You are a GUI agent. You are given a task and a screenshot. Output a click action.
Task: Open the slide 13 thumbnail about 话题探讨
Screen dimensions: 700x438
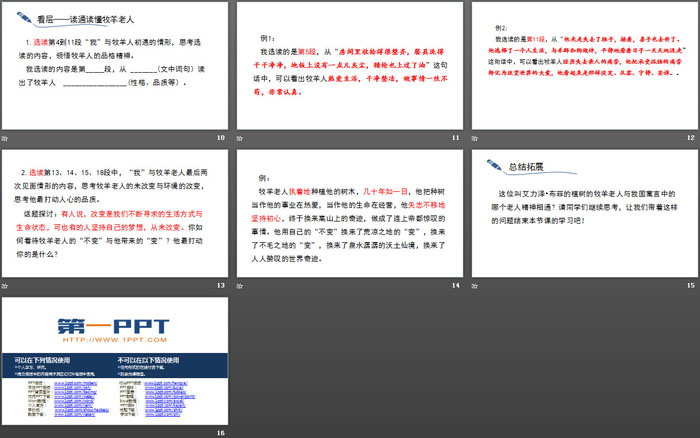(x=114, y=214)
